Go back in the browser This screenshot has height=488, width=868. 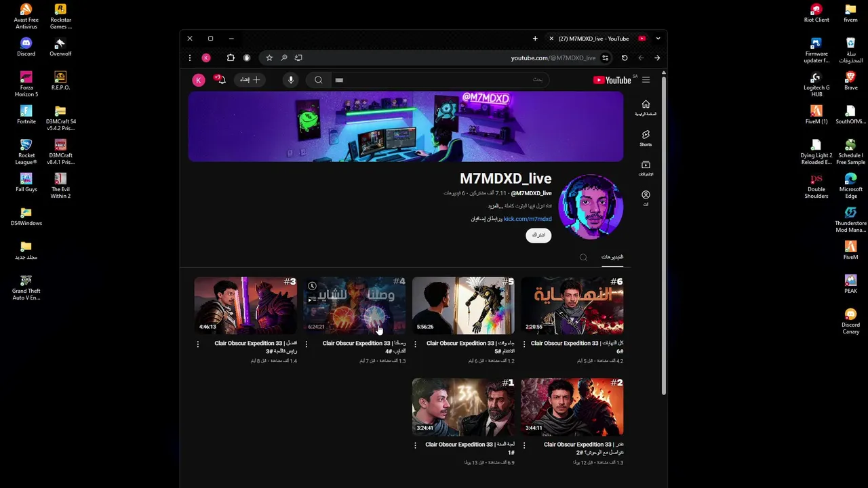(x=657, y=58)
